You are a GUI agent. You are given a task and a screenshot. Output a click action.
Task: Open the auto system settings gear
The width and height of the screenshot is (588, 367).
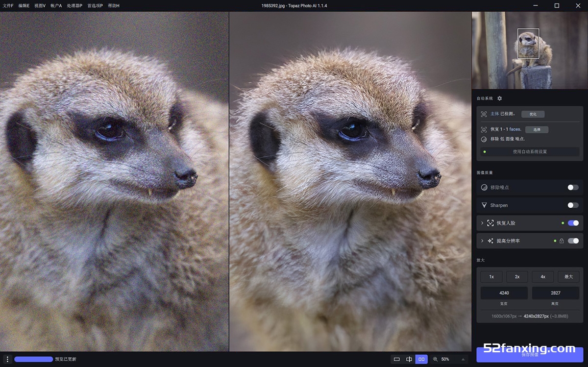coord(499,98)
